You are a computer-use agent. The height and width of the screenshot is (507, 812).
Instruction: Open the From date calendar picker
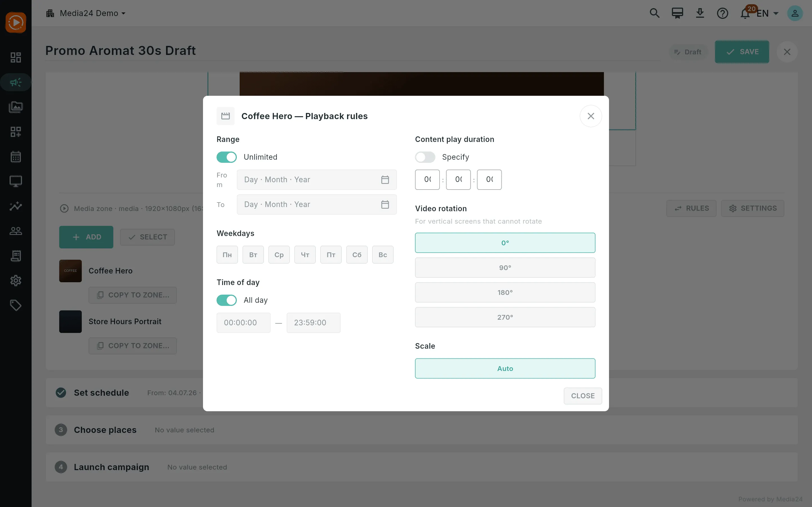[385, 180]
